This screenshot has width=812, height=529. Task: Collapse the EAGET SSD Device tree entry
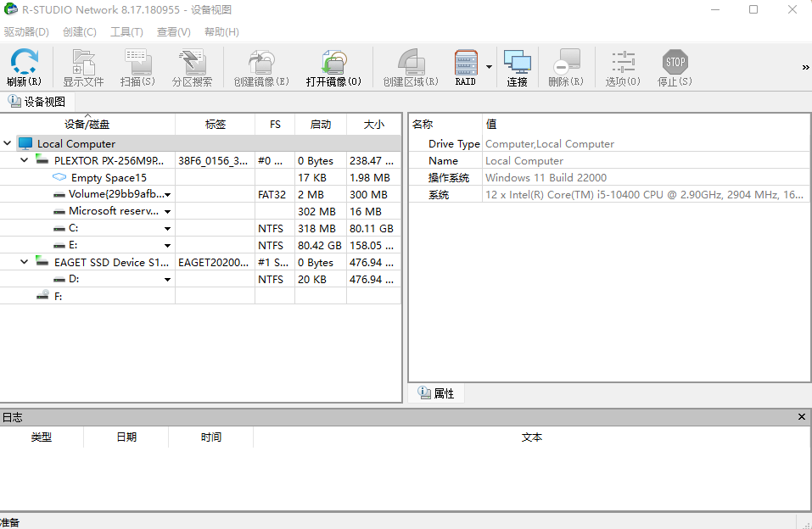pos(24,262)
